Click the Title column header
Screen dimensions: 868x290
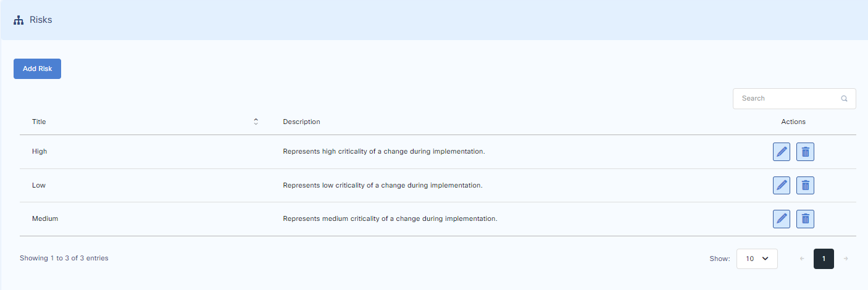click(39, 122)
